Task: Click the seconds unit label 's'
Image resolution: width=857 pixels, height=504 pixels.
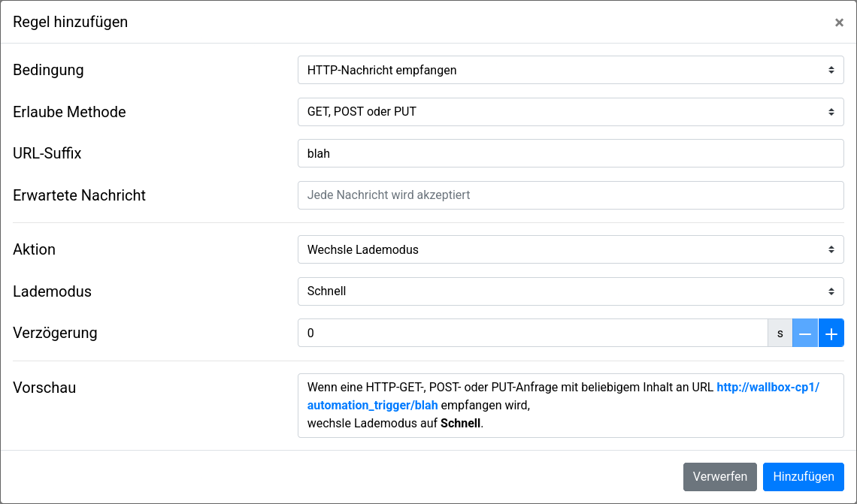Action: [x=780, y=333]
